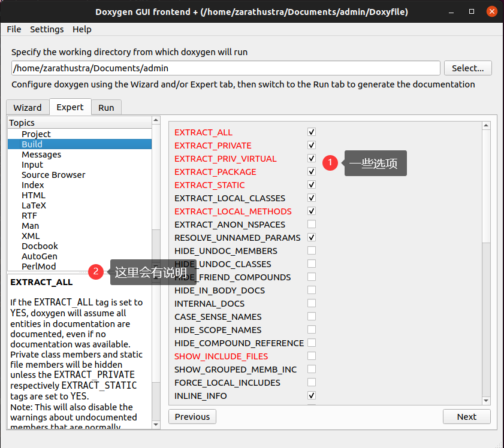Toggle the EXTRACT_PACKAGE checkbox
Image resolution: width=504 pixels, height=448 pixels.
pos(311,171)
